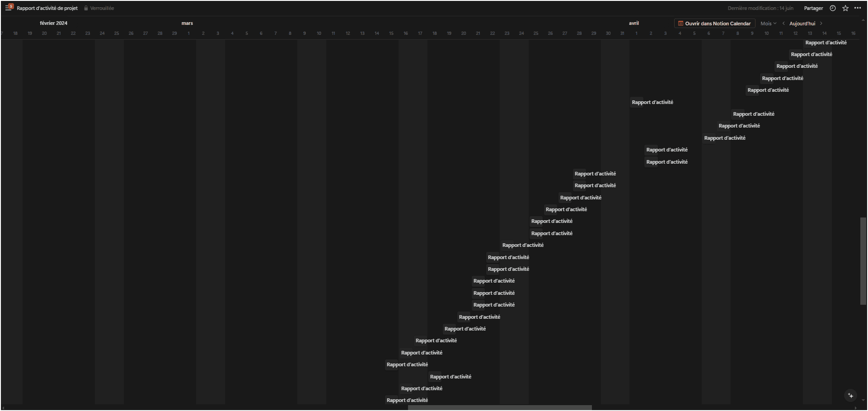This screenshot has width=868, height=411.
Task: Click Ouvrir dans Notion Calendar
Action: (715, 24)
